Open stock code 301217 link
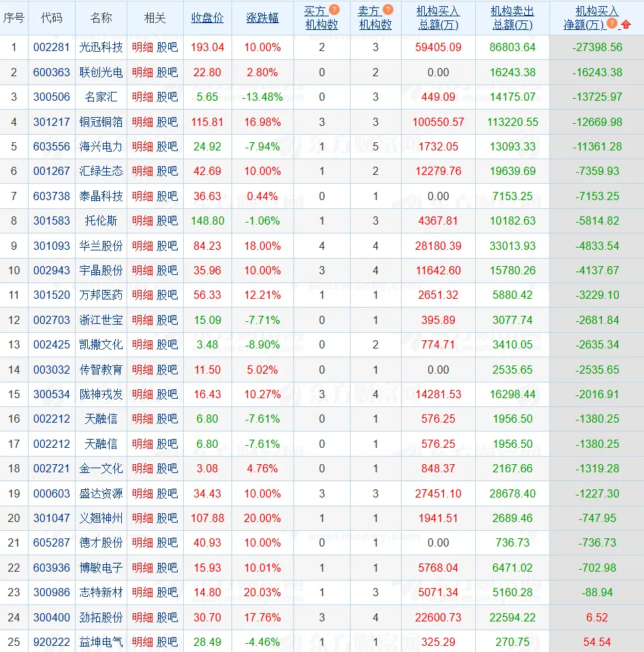This screenshot has width=644, height=652. pyautogui.click(x=52, y=122)
